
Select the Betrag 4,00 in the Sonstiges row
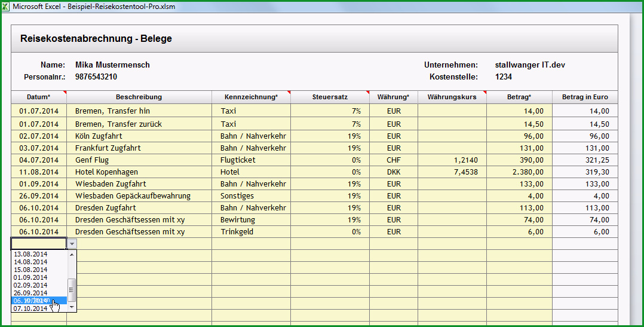click(519, 195)
